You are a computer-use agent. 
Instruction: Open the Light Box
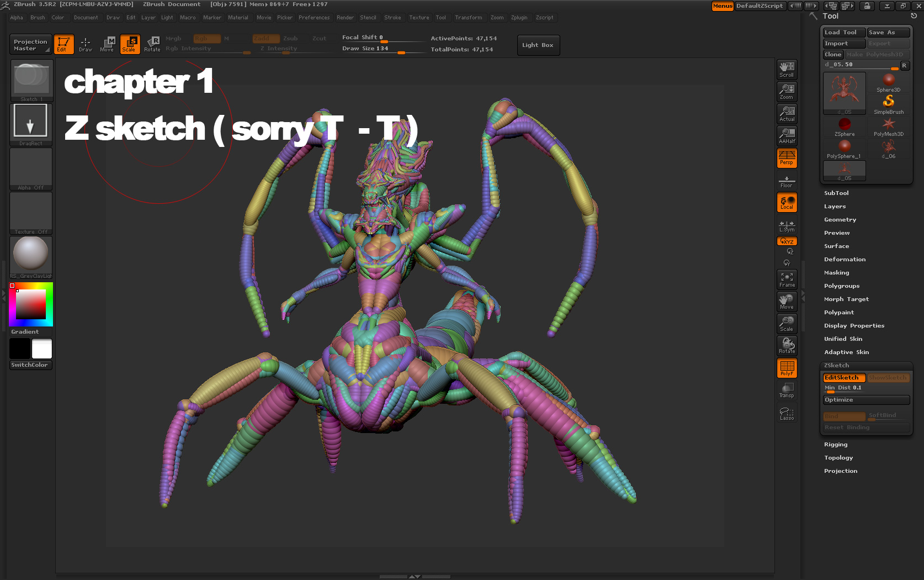538,45
